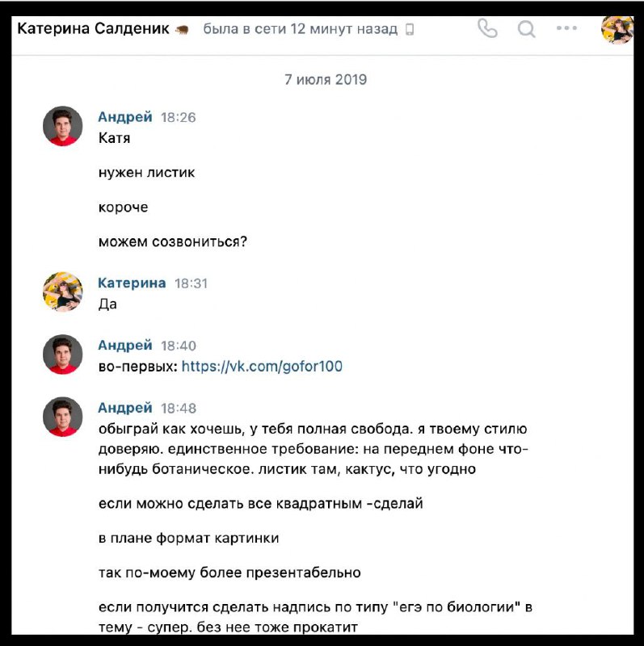Select the message 'нужен листик'
644x646 pixels.
pos(146,172)
